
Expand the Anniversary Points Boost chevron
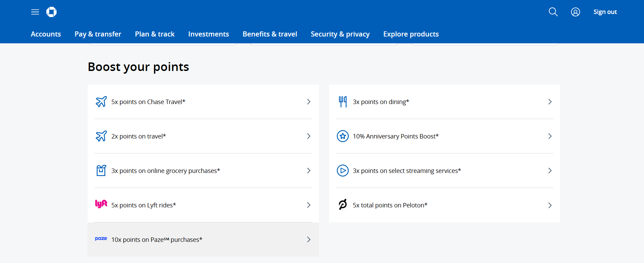(550, 136)
